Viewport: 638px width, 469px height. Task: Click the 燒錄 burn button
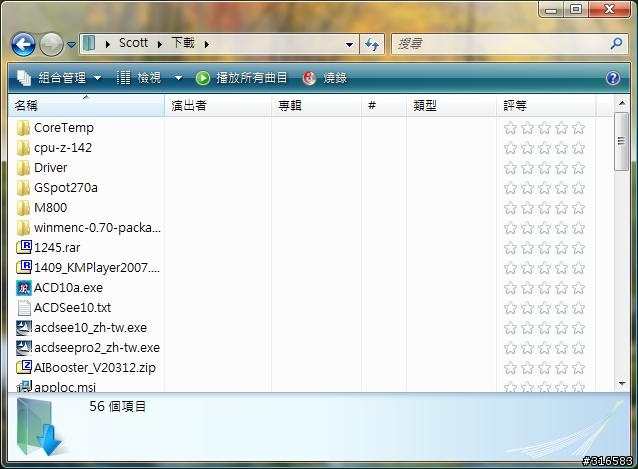coord(325,77)
